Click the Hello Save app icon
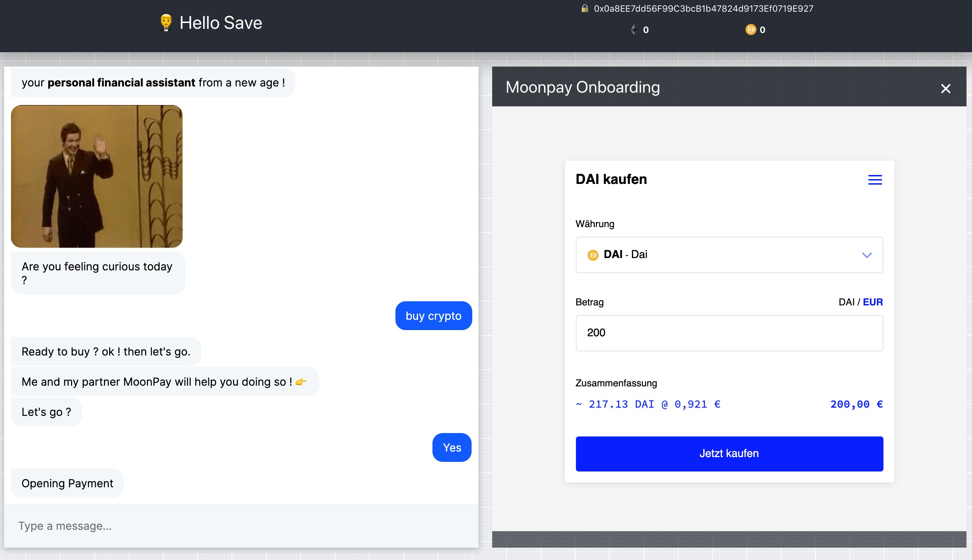Viewport: 972px width, 560px height. coord(165,24)
